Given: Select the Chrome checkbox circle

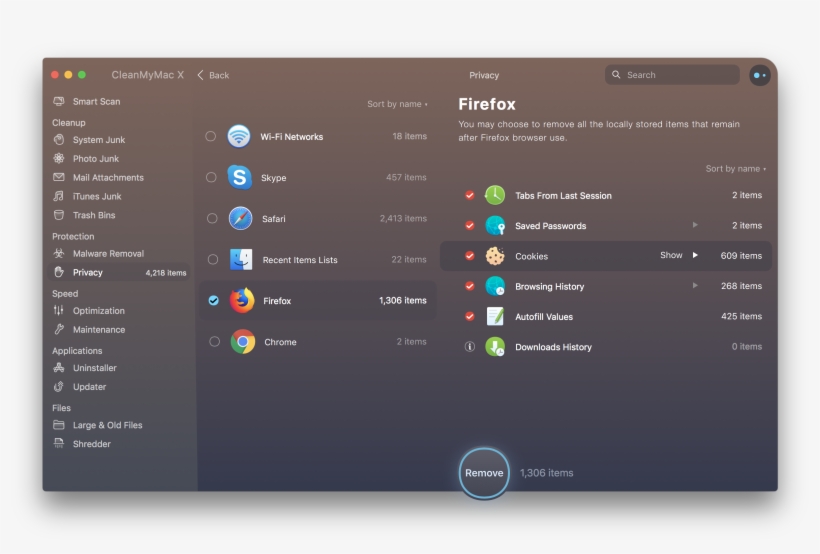Looking at the screenshot, I should 214,342.
